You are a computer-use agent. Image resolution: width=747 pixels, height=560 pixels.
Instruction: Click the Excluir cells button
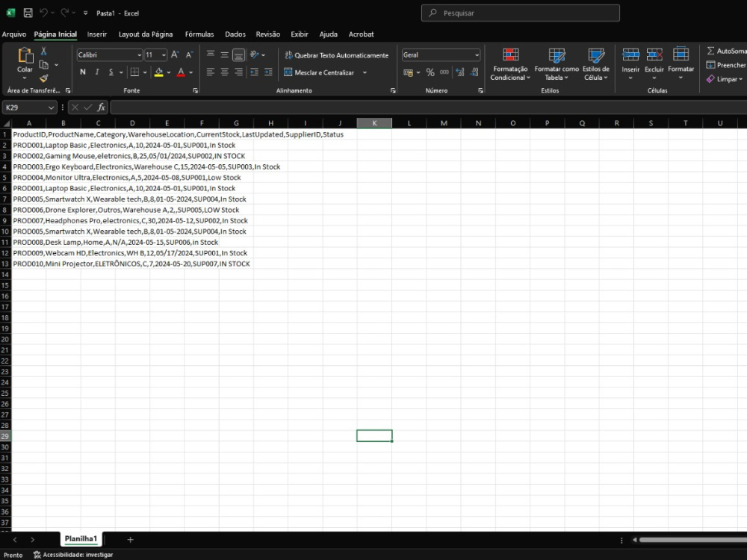654,63
